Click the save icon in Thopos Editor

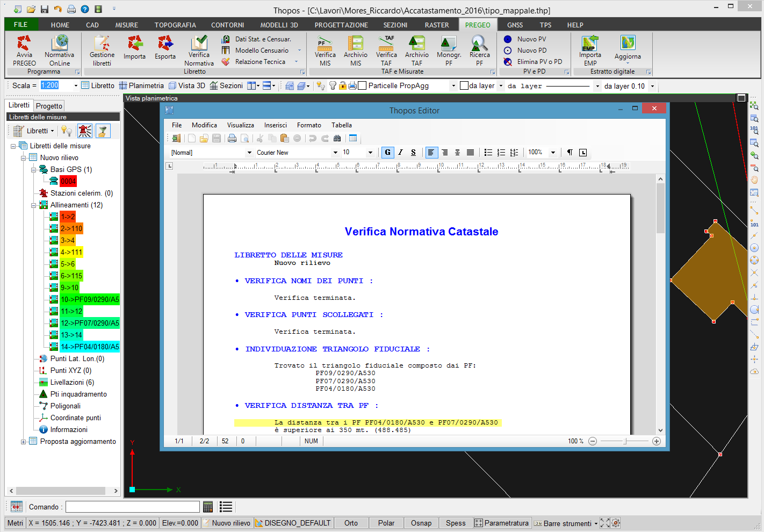pos(217,139)
